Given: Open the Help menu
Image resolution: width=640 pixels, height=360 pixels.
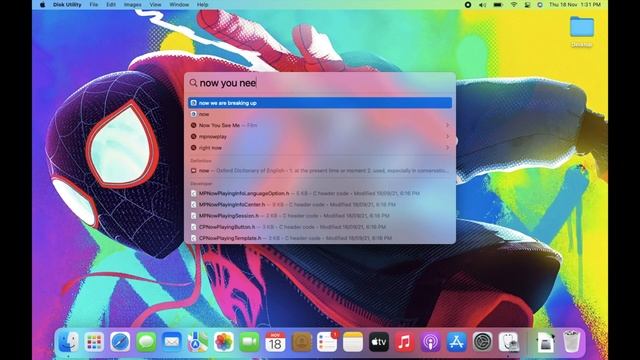Looking at the screenshot, I should 202,4.
